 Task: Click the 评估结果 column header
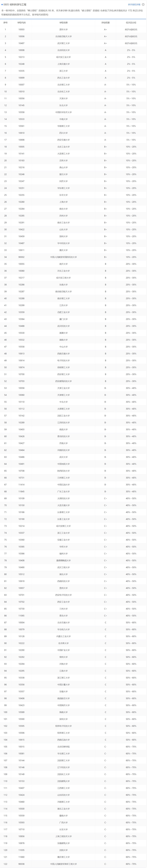click(106, 23)
